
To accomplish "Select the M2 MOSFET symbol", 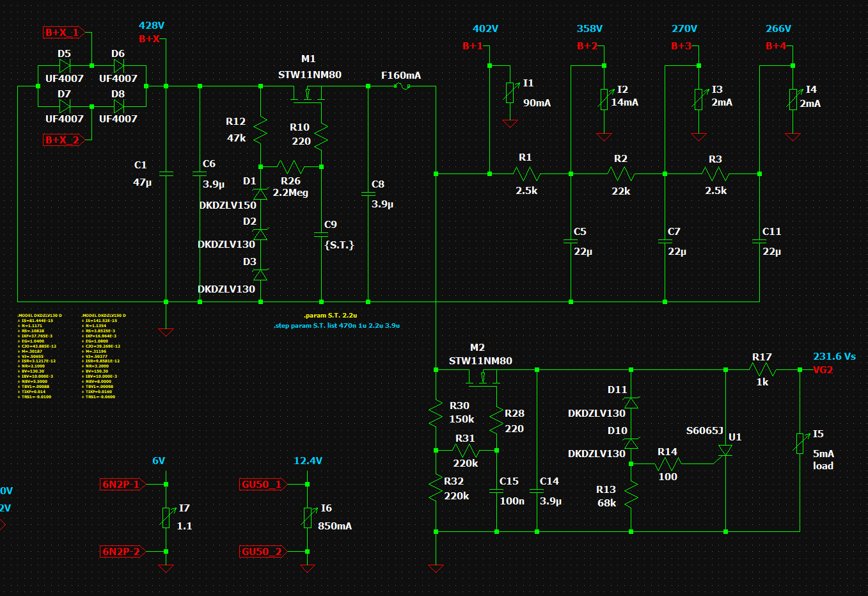I will 483,380.
